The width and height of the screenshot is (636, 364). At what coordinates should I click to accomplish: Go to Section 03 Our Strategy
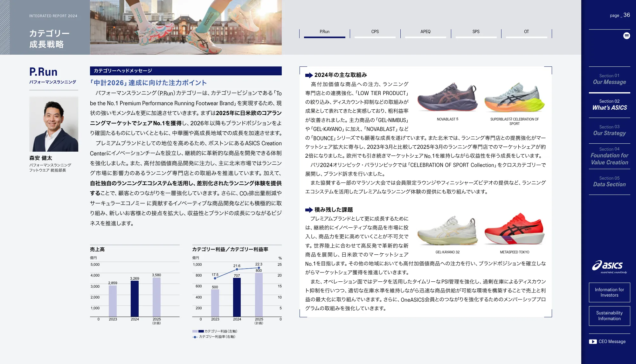click(x=609, y=130)
